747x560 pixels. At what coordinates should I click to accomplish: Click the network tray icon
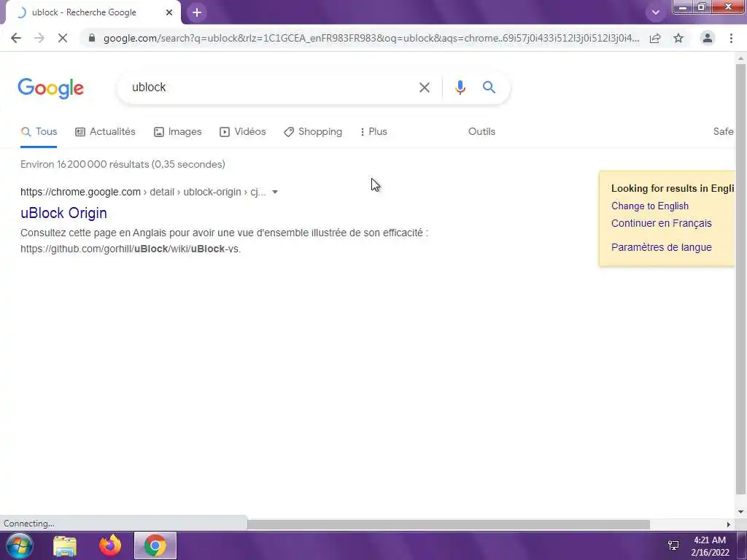(x=673, y=545)
